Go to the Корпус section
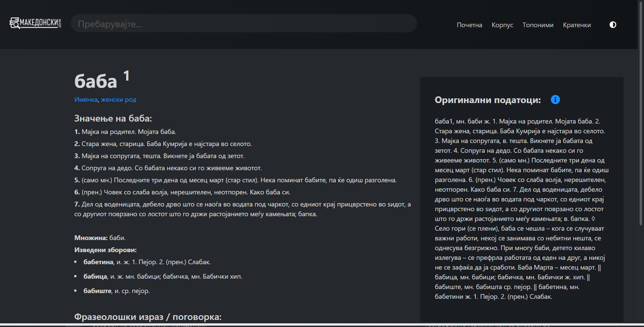This screenshot has width=644, height=327. click(502, 25)
